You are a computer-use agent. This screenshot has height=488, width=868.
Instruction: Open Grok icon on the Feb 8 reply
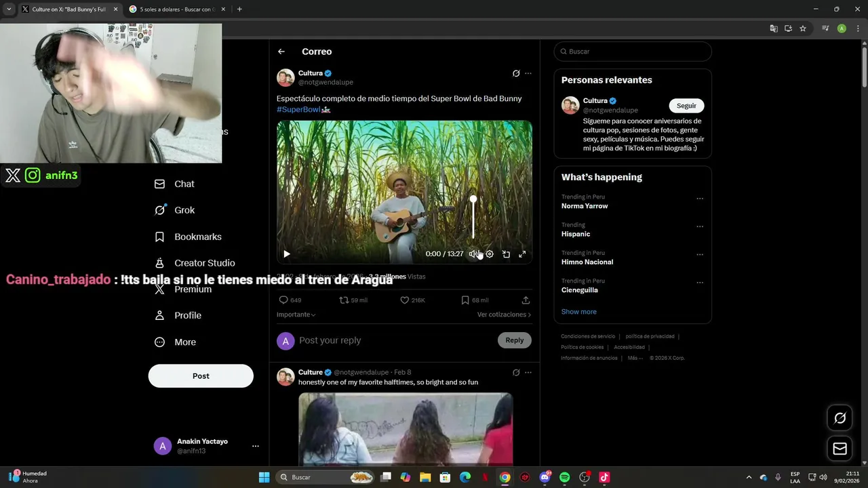[516, 372]
